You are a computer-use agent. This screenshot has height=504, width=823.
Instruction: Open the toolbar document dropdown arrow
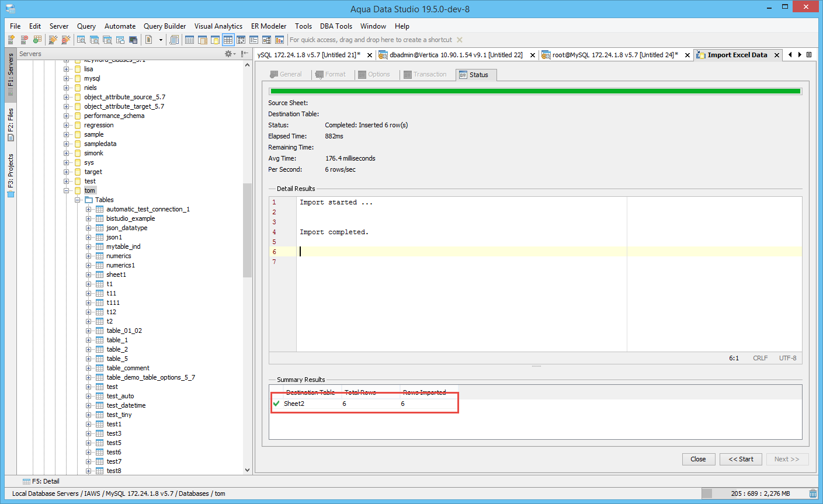pos(161,40)
